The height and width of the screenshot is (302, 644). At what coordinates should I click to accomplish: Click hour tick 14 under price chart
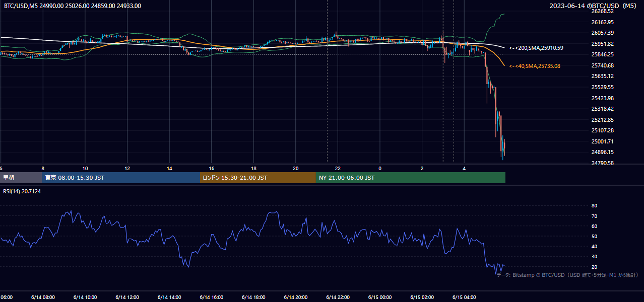169,169
